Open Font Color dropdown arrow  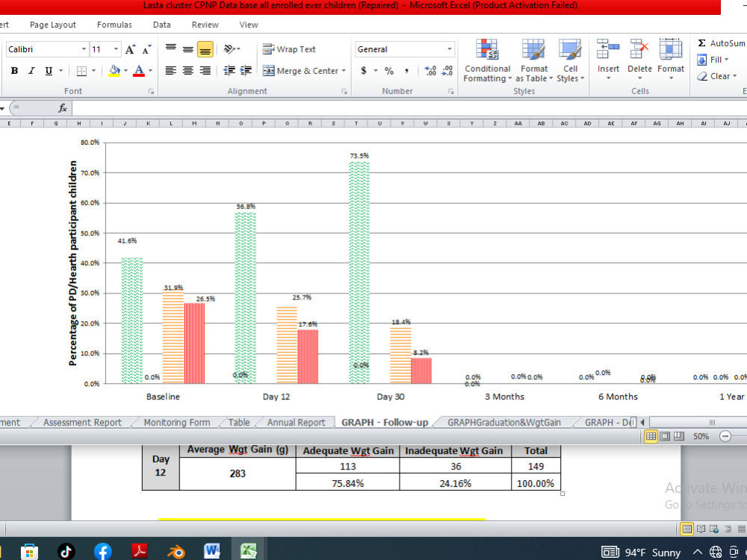150,71
